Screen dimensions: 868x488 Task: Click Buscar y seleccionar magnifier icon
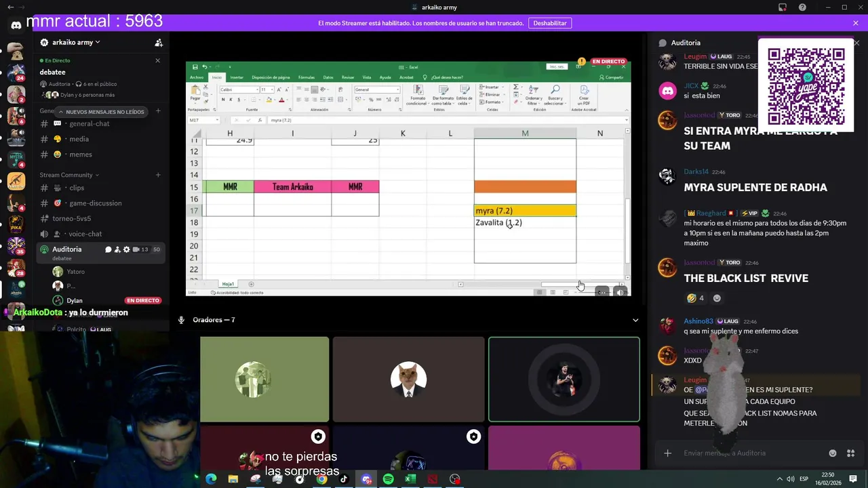click(555, 89)
